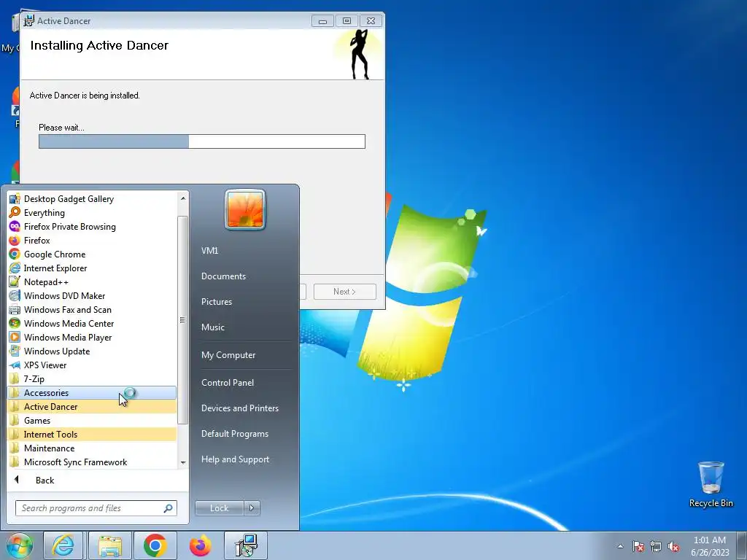The height and width of the screenshot is (560, 747).
Task: Click the Search programs and files box
Action: coord(96,508)
